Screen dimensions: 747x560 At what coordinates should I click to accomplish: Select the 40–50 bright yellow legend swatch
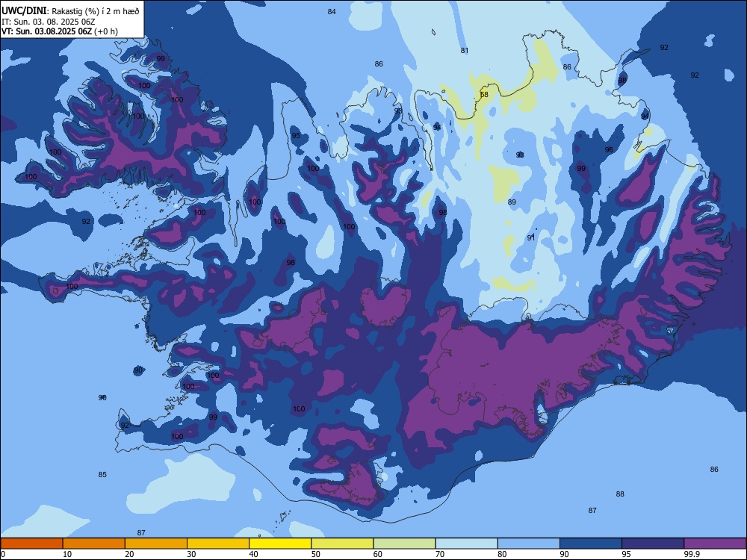click(280, 544)
